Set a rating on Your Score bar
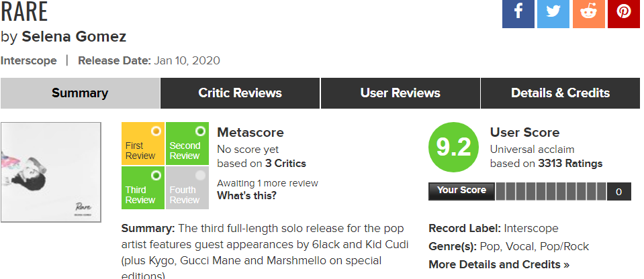 click(x=551, y=192)
